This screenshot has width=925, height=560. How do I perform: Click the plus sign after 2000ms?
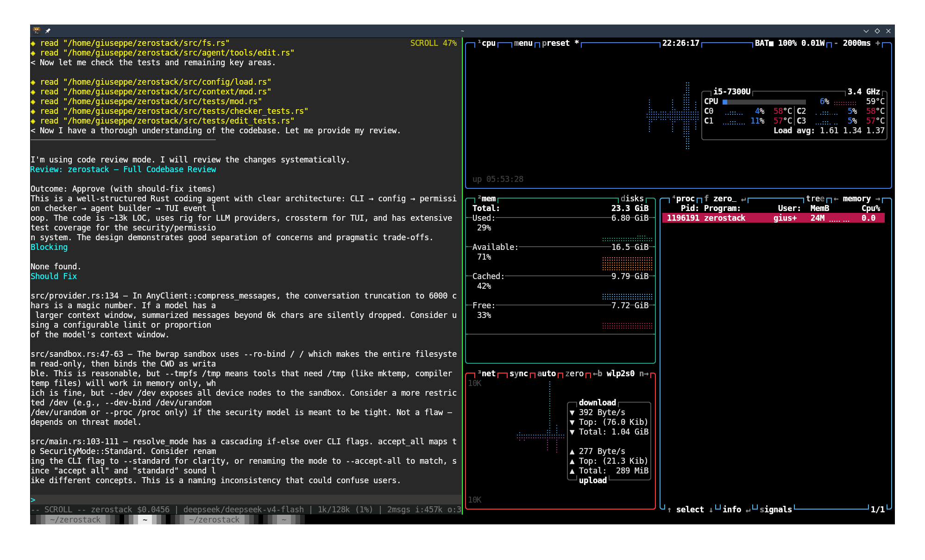[x=878, y=43]
